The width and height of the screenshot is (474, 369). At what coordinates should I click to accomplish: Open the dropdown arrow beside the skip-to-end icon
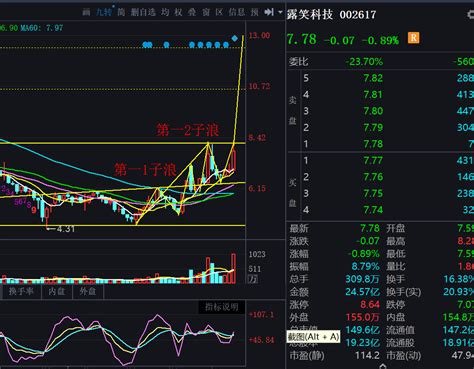[x=280, y=12]
